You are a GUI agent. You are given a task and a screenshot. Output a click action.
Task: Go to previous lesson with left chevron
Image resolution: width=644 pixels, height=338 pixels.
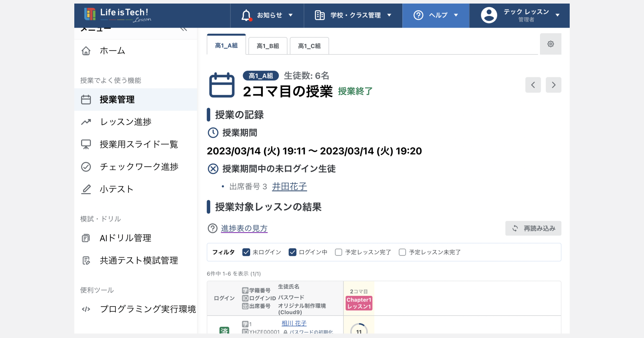(533, 85)
